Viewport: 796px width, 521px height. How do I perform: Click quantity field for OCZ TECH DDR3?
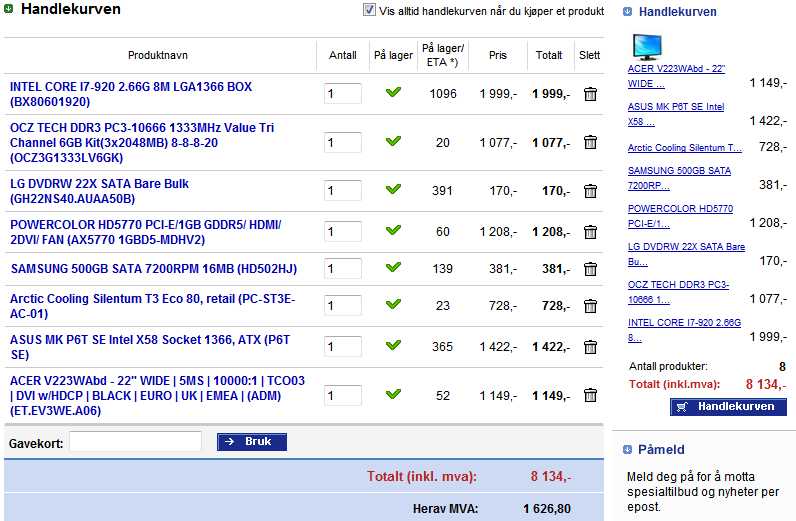[343, 142]
